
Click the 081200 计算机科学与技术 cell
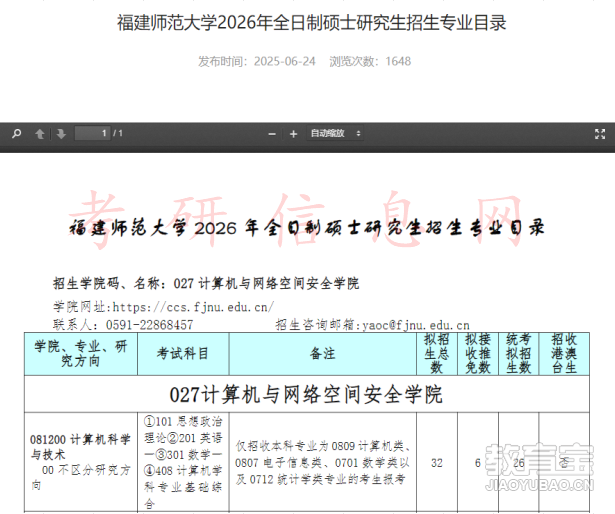tap(81, 462)
